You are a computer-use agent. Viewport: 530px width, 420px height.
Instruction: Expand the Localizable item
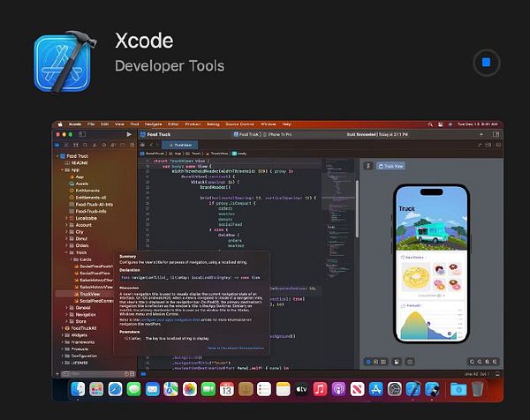click(66, 218)
